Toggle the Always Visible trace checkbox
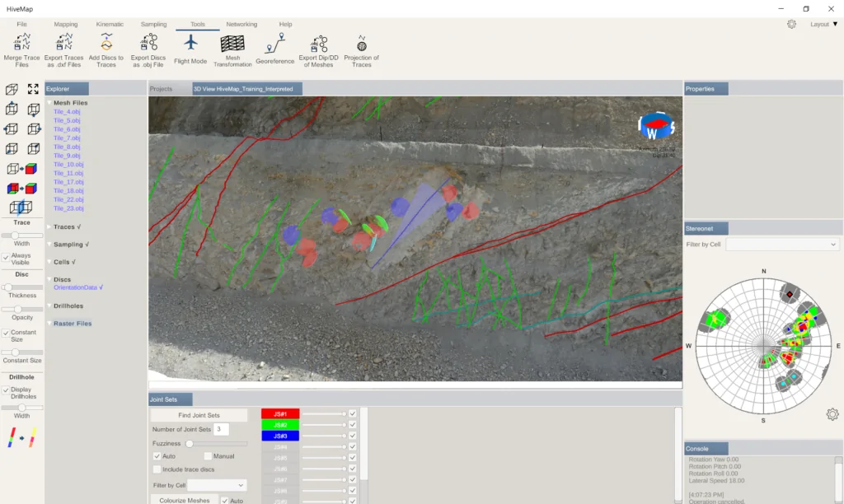Image resolution: width=844 pixels, height=504 pixels. click(x=6, y=259)
